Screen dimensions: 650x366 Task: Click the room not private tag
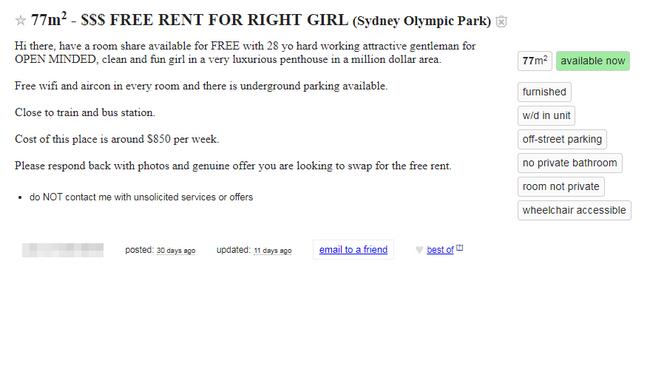pos(561,187)
